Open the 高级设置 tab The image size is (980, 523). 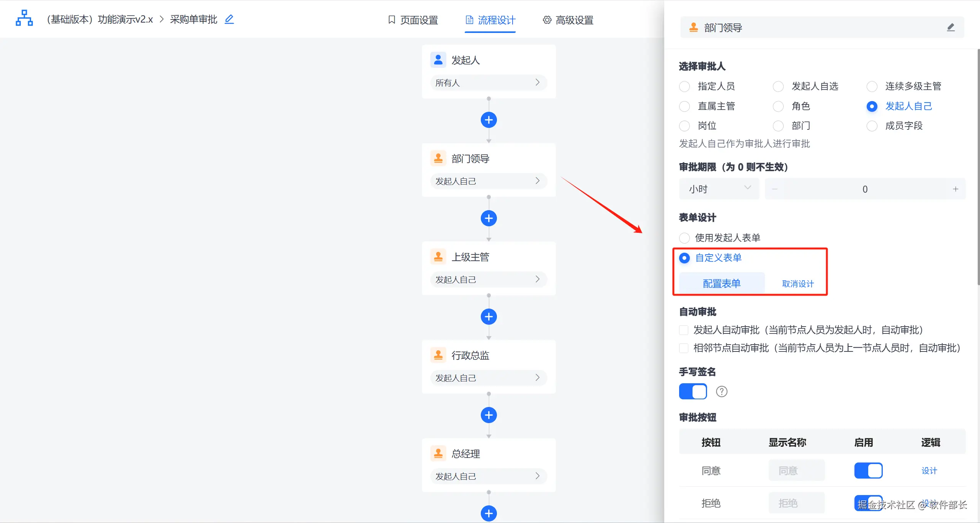568,20
